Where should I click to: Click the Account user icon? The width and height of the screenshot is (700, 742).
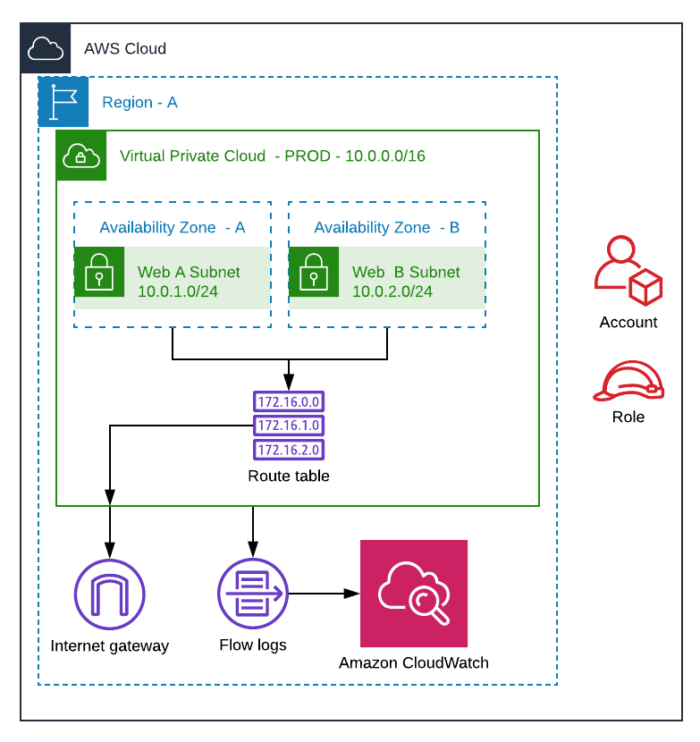(628, 270)
